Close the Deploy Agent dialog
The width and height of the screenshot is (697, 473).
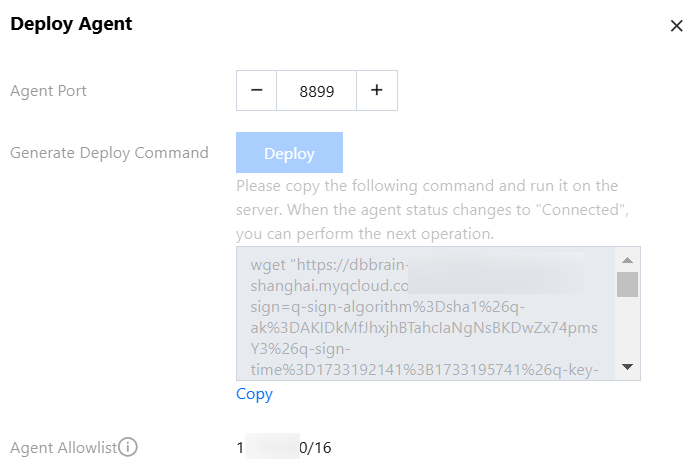point(676,26)
